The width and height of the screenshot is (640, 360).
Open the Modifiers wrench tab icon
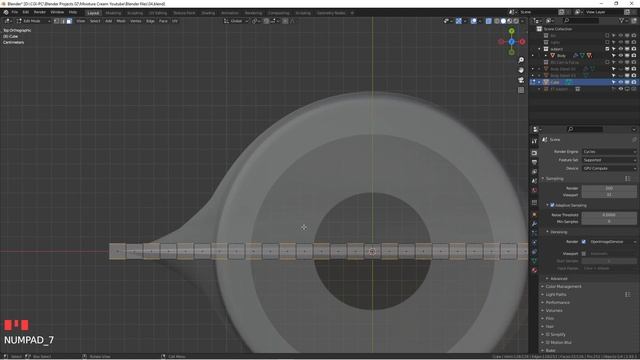click(534, 224)
